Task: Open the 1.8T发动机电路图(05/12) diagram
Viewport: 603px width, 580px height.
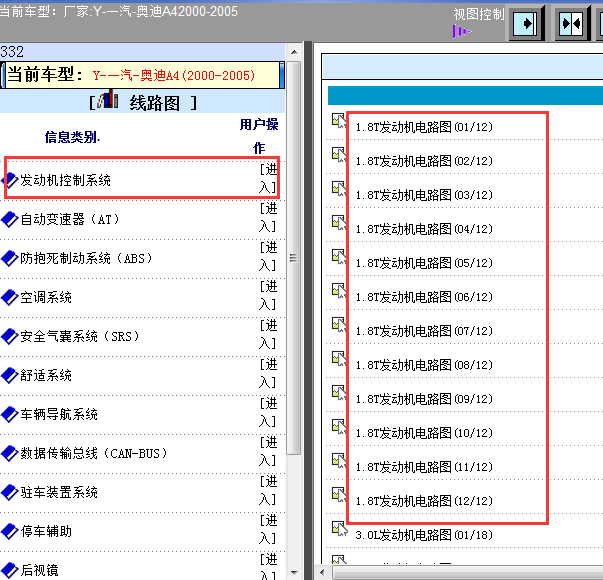Action: point(424,263)
